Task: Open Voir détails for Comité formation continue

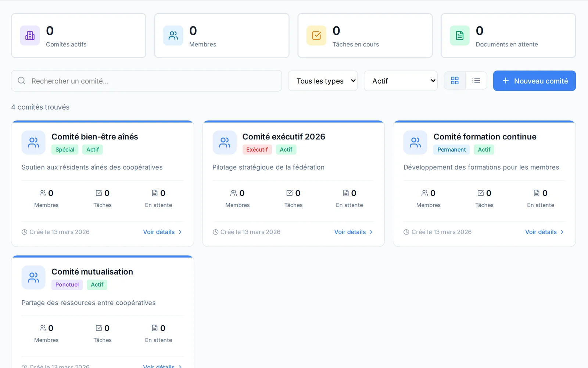Action: point(544,232)
